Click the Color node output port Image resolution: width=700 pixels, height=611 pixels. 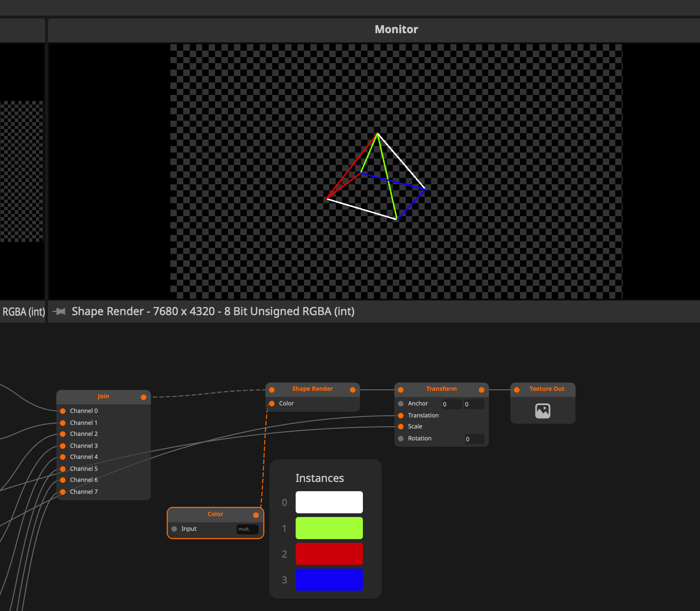tap(256, 515)
